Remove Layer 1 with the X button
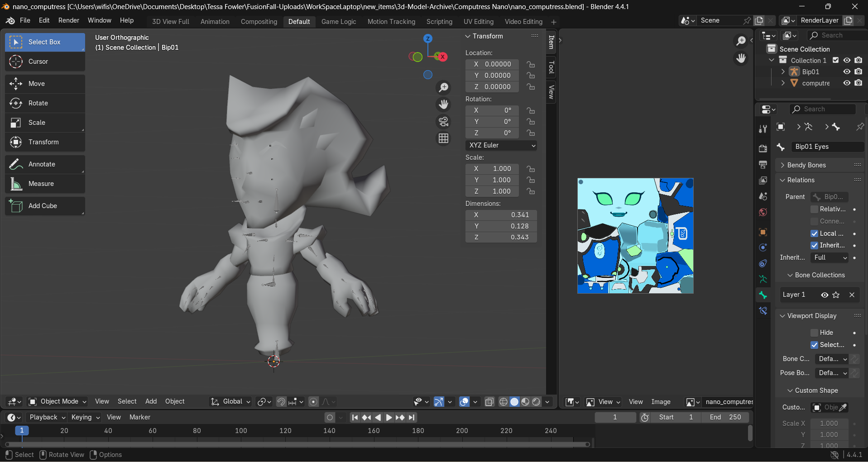The height and width of the screenshot is (462, 868). pos(852,295)
